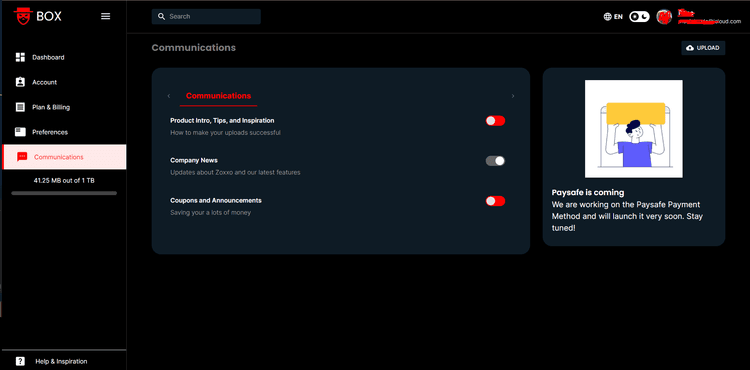Click the user avatar picture

(x=664, y=17)
